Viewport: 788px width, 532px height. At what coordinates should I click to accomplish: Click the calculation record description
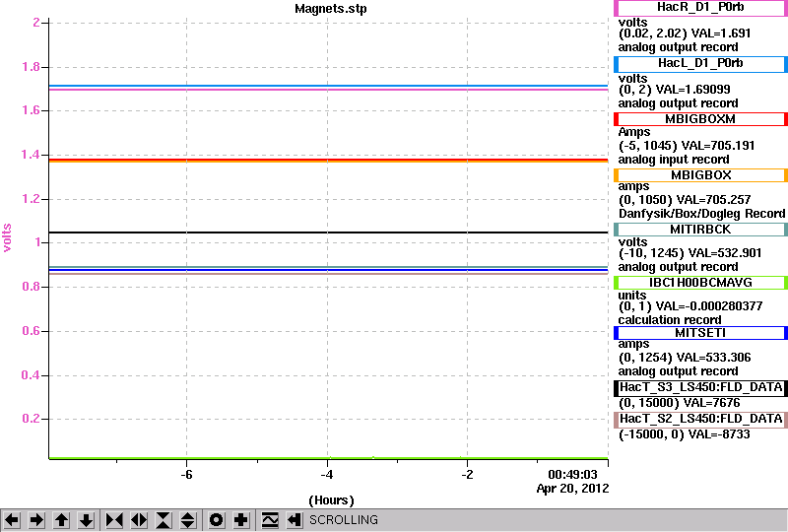670,320
